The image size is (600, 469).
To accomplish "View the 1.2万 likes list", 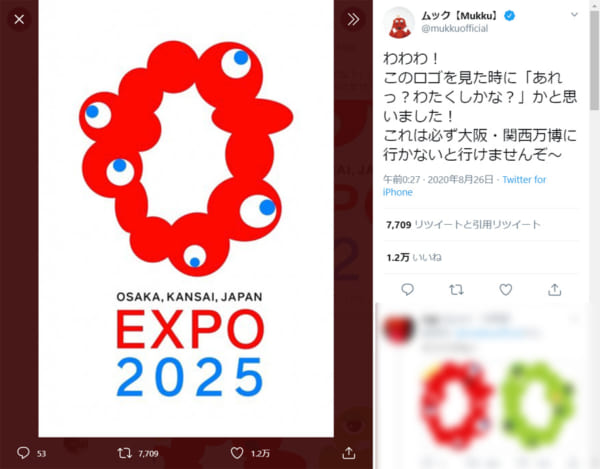I will 414,257.
